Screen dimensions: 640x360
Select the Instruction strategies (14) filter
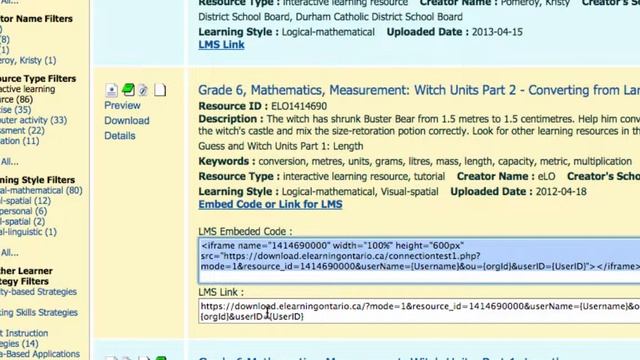(24, 338)
